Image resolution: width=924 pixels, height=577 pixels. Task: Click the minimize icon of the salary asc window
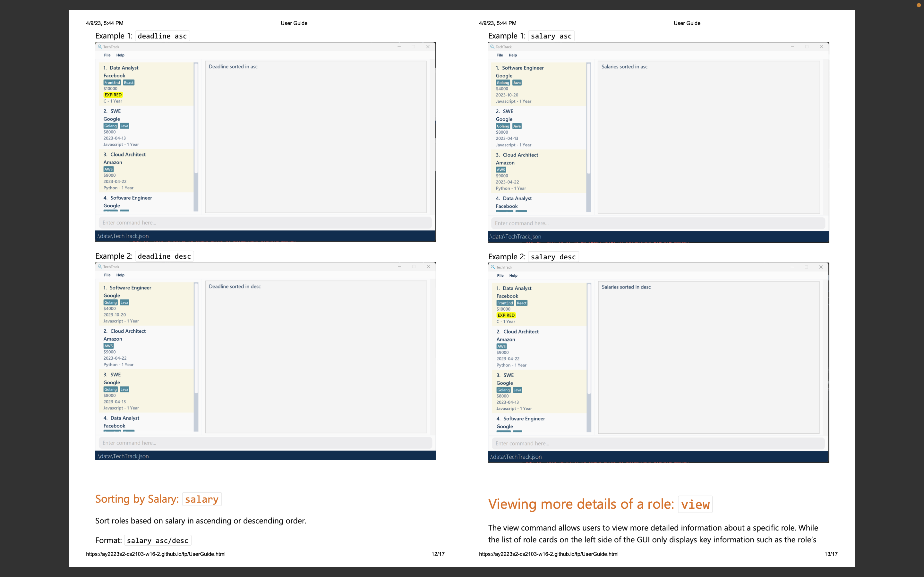792,46
